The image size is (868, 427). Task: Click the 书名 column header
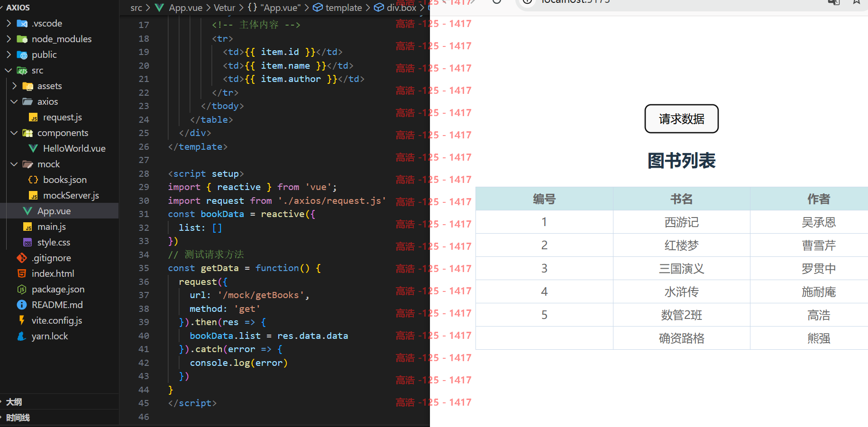coord(682,199)
